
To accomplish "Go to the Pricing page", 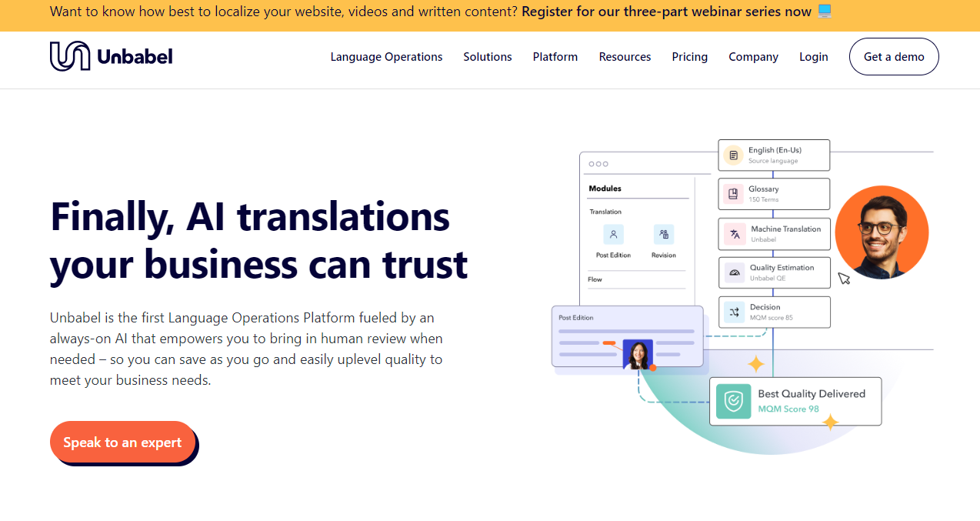I will point(689,57).
